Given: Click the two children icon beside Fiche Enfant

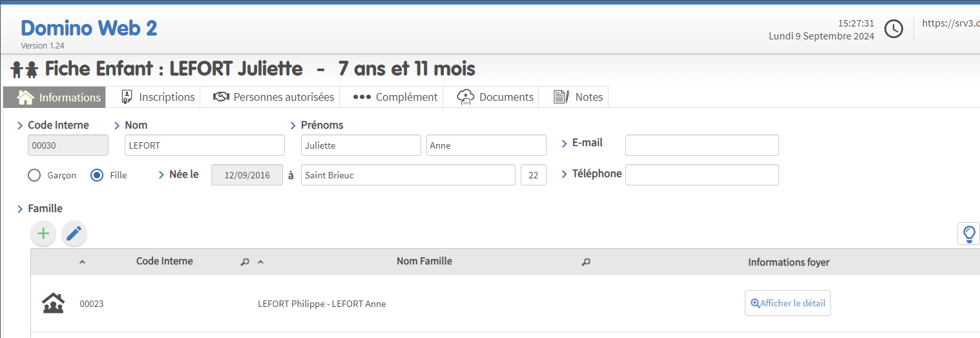Looking at the screenshot, I should point(25,69).
